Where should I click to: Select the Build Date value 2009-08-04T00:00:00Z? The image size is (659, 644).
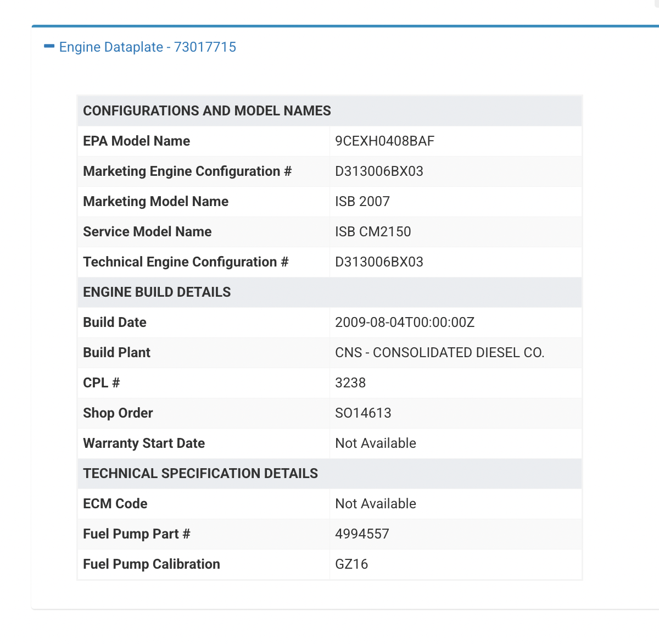click(405, 323)
